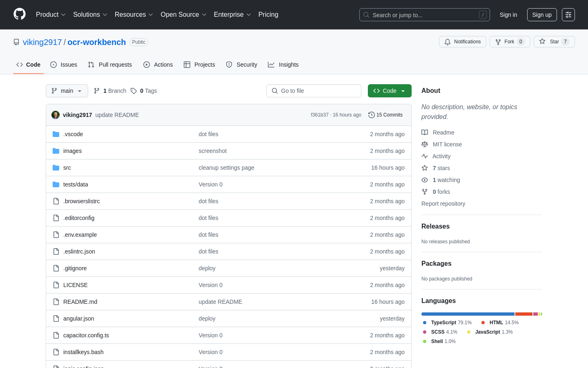Click the 'update README' latest commit message
Viewport: 588px width, 368px height.
tap(117, 115)
